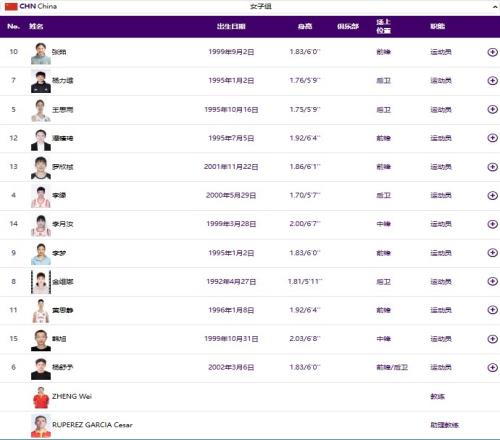The height and width of the screenshot is (440, 500).
Task: Open RUPEREZ GARCIA Cesar's profile
Action: click(x=92, y=425)
